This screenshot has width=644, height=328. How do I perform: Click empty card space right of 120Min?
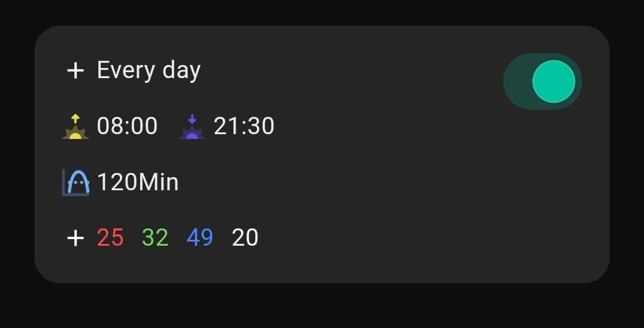[x=358, y=182]
